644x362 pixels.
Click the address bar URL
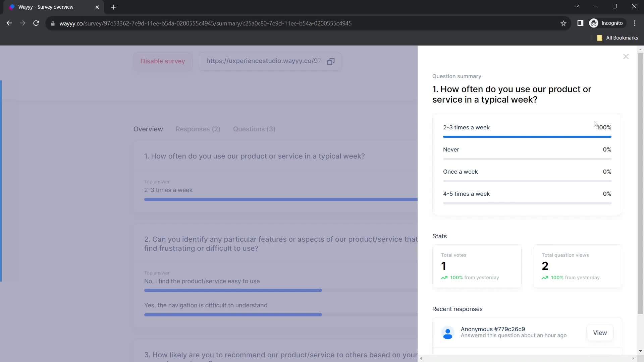(x=205, y=23)
